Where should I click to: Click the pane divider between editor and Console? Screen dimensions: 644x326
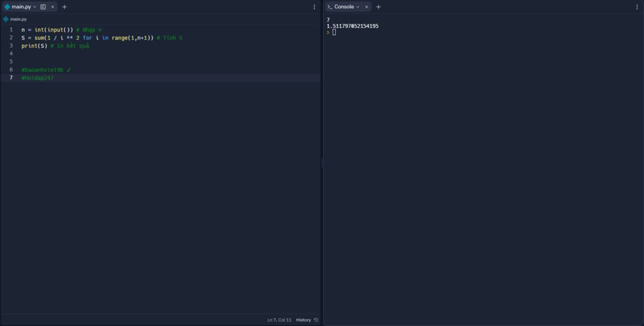pyautogui.click(x=322, y=163)
